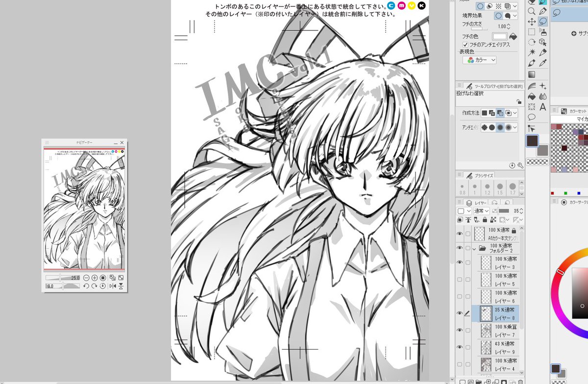Hide レイヤー 9 via eye icon
This screenshot has width=588, height=384.
(x=460, y=347)
